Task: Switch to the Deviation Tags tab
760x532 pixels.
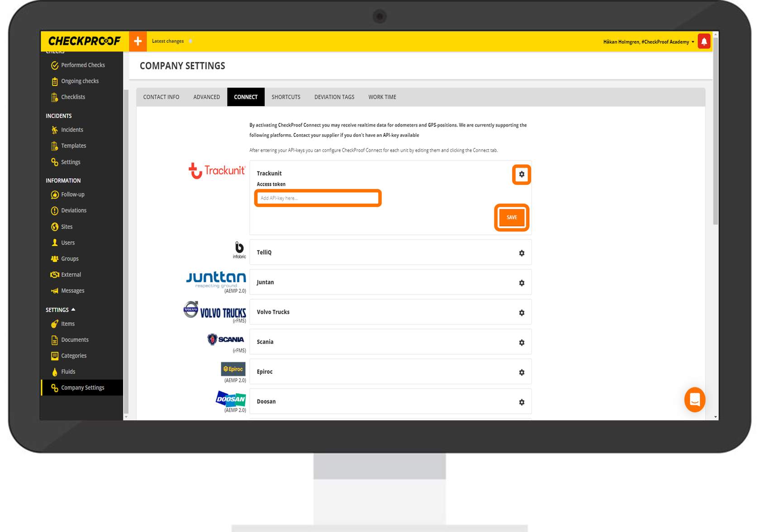Action: pos(334,97)
